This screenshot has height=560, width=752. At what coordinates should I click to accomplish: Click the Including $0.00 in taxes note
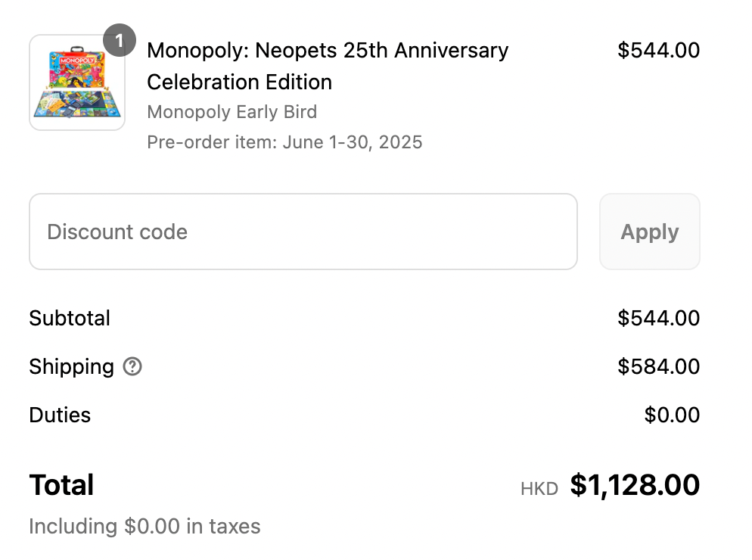coord(144,527)
